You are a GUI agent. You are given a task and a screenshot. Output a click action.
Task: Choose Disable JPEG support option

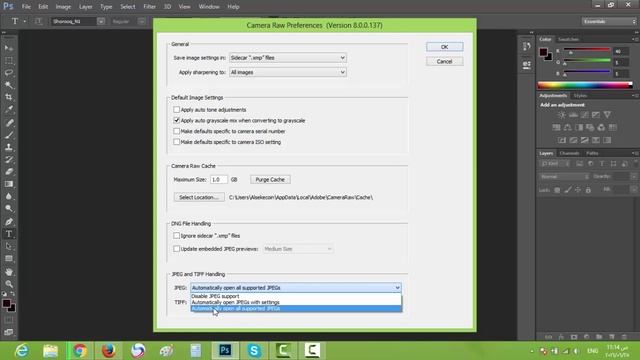(296, 296)
